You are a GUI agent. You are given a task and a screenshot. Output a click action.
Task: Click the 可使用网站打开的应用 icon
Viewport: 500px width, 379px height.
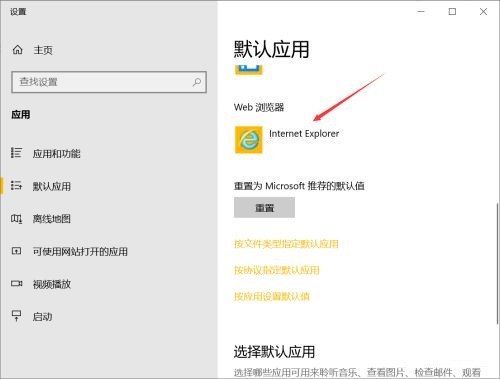[16, 251]
